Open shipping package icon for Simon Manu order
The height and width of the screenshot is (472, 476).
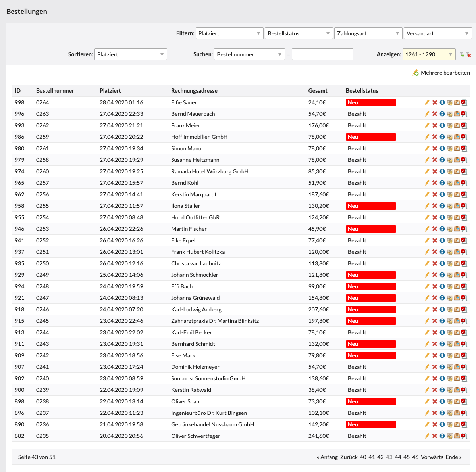click(457, 148)
